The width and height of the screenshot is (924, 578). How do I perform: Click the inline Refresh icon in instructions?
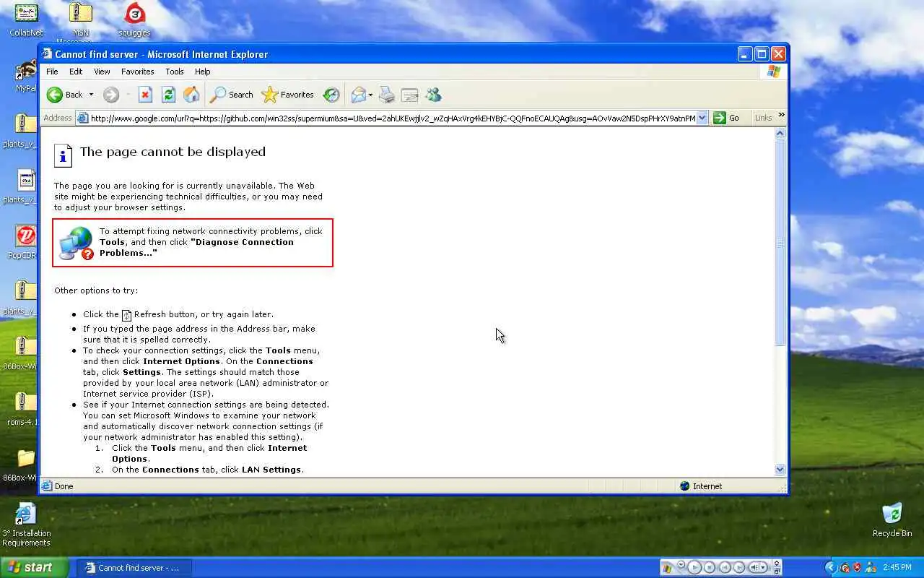click(126, 315)
